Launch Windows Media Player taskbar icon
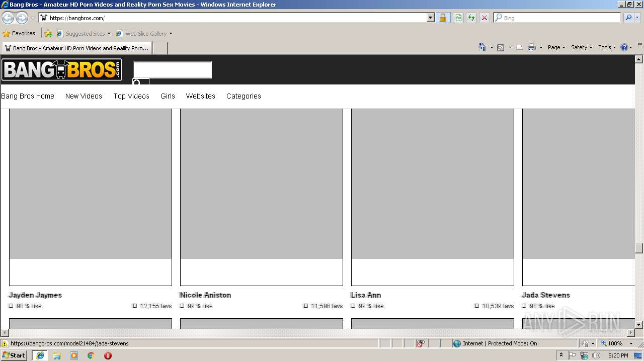 coord(74,355)
